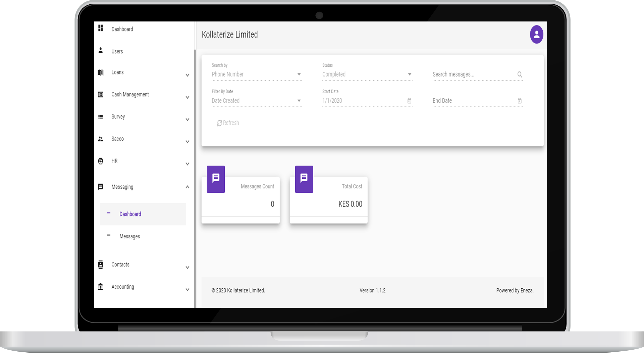Open the purple user profile avatar
The image size is (644, 353).
536,34
